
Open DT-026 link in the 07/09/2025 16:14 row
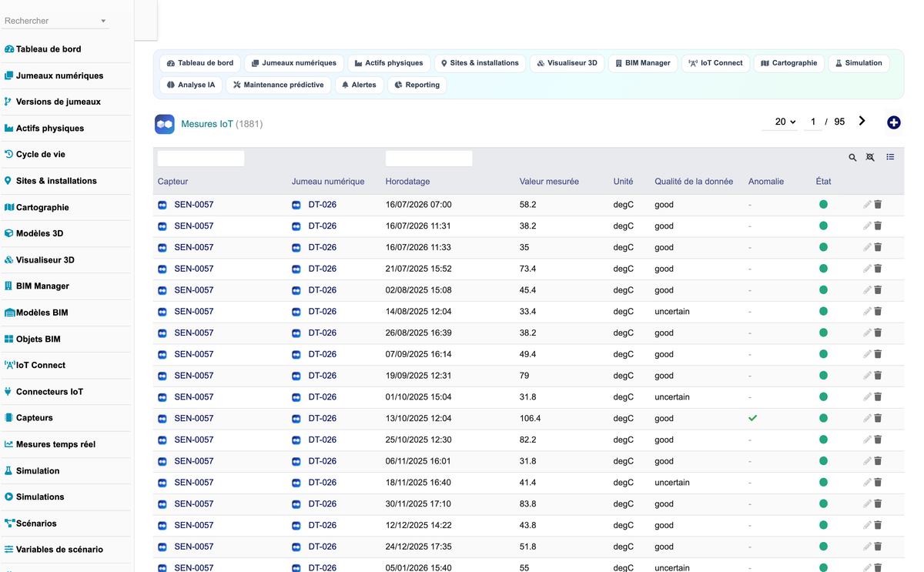coord(323,354)
